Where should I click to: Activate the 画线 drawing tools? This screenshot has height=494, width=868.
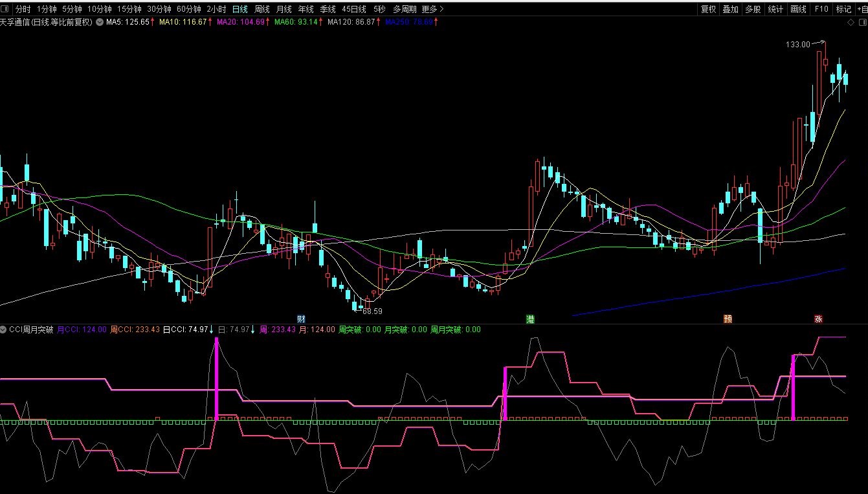point(799,9)
